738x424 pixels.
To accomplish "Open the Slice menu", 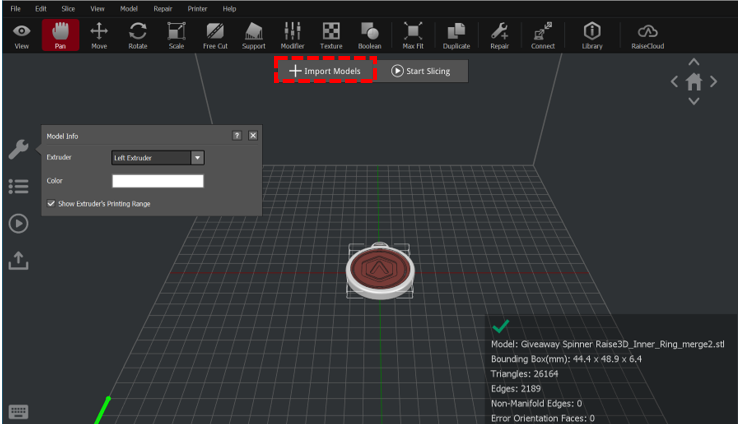I will [67, 8].
